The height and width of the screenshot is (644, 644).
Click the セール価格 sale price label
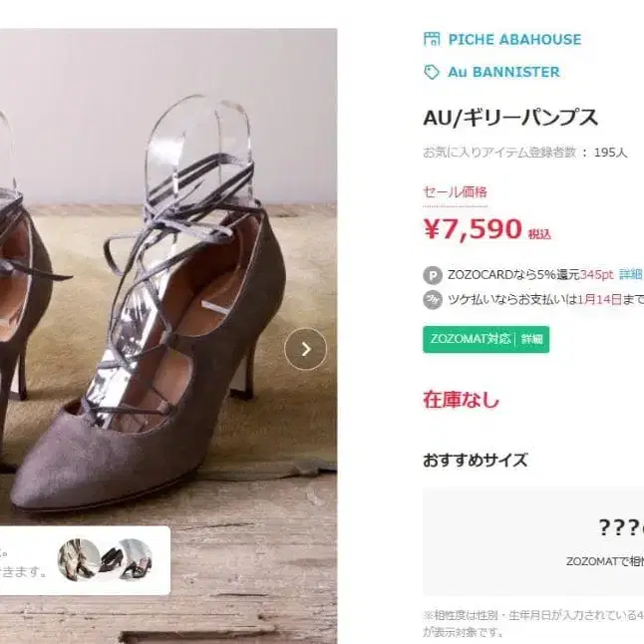click(455, 191)
